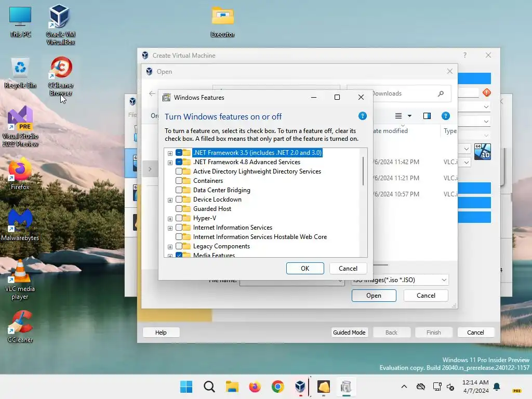This screenshot has width=532, height=399.
Task: Enable Guarded Host checkbox
Action: point(179,209)
